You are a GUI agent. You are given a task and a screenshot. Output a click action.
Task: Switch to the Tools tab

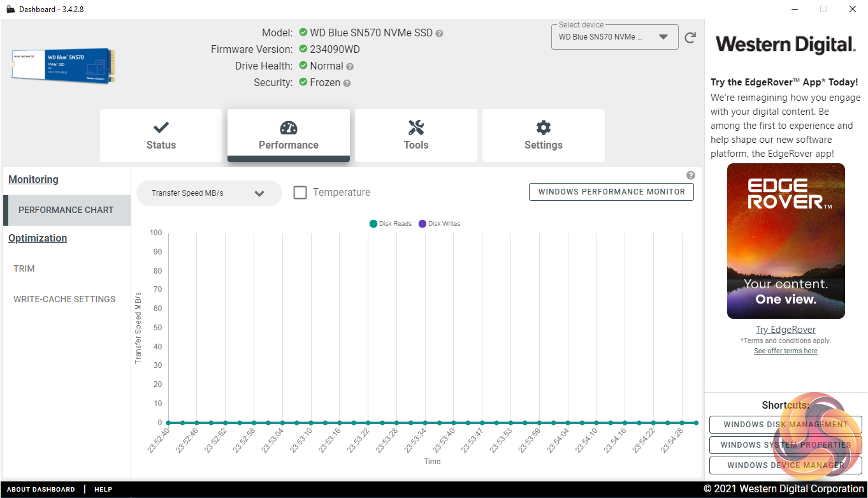click(416, 135)
